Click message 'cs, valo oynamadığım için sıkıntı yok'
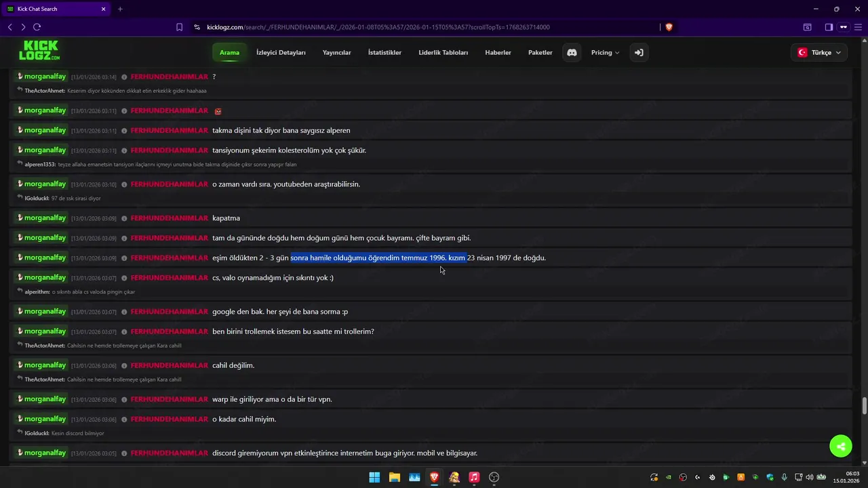The width and height of the screenshot is (868, 488). (273, 278)
